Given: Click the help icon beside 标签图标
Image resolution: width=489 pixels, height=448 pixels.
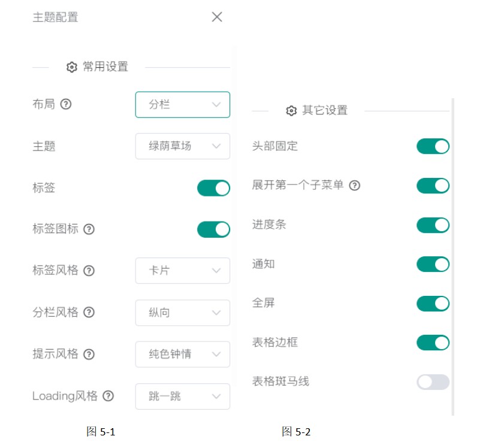Looking at the screenshot, I should coord(89,229).
